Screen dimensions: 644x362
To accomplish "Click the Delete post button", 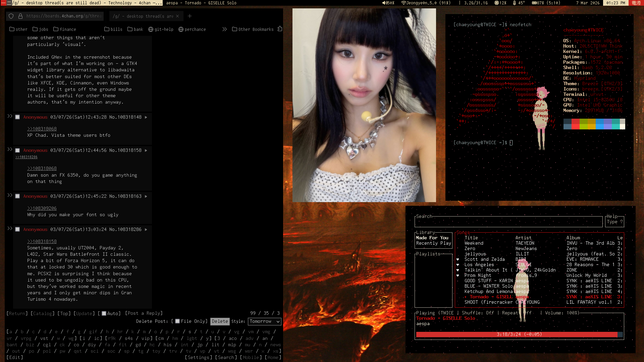I will tap(220, 321).
